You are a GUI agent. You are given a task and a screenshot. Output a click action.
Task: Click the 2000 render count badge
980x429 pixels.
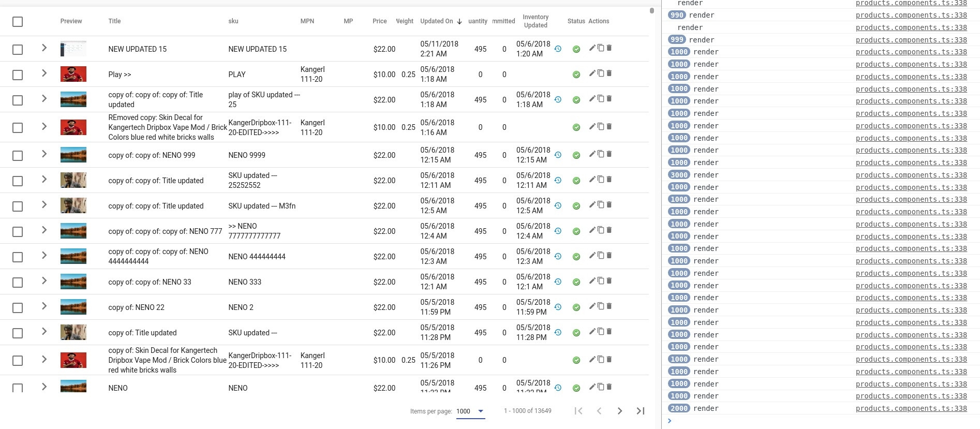tap(679, 408)
